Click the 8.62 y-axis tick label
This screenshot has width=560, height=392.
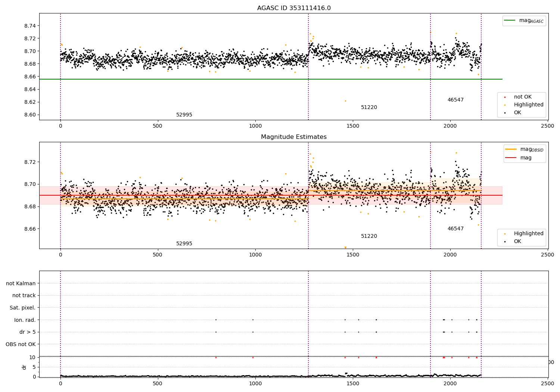(x=29, y=102)
